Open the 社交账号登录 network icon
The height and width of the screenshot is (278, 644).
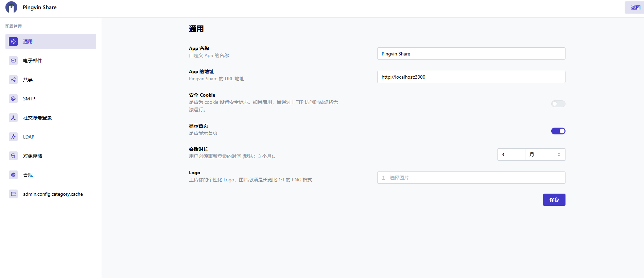(13, 118)
